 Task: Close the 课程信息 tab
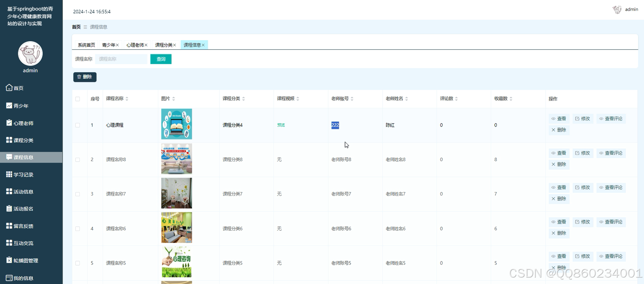(x=203, y=45)
